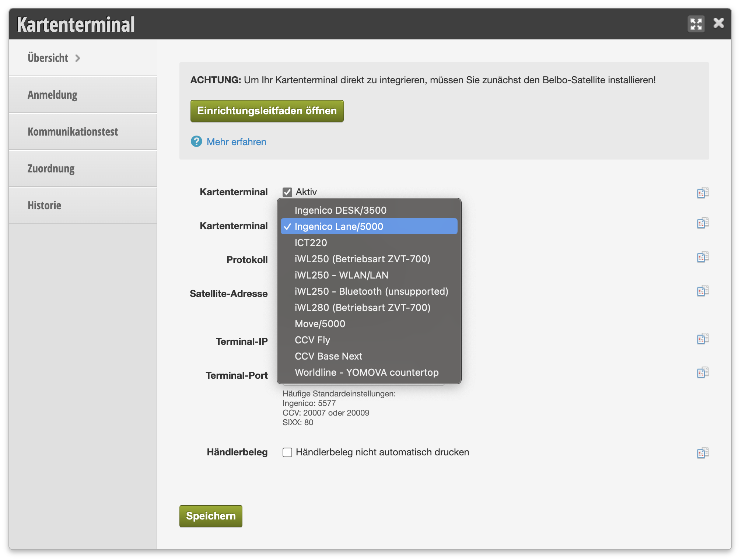The height and width of the screenshot is (560, 742).
Task: Open the Mehr erfahren link
Action: point(236,142)
